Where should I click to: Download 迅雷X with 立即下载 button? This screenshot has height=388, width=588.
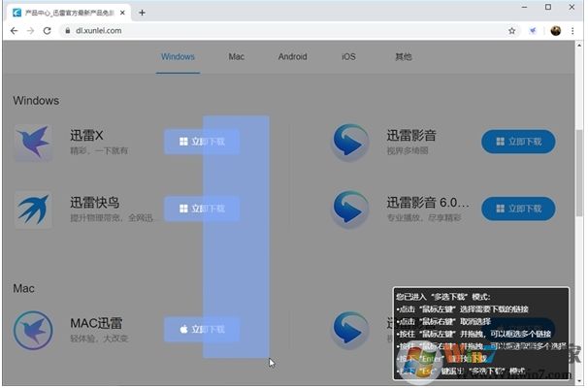pyautogui.click(x=202, y=142)
